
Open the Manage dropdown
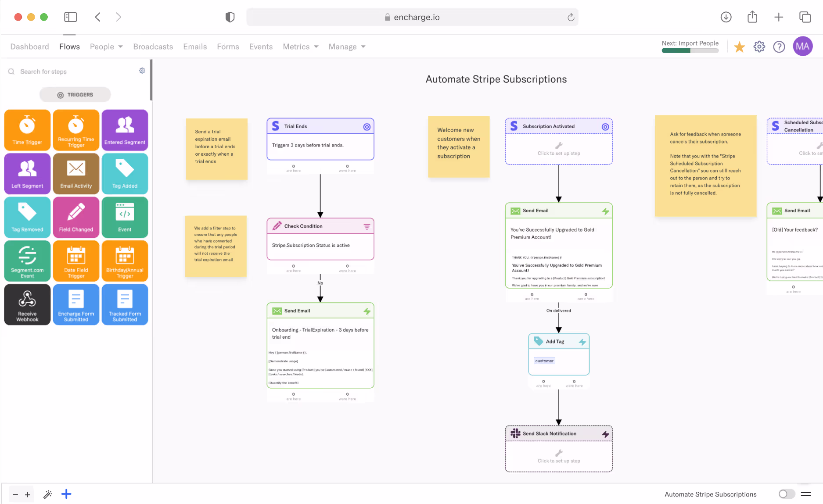click(346, 46)
